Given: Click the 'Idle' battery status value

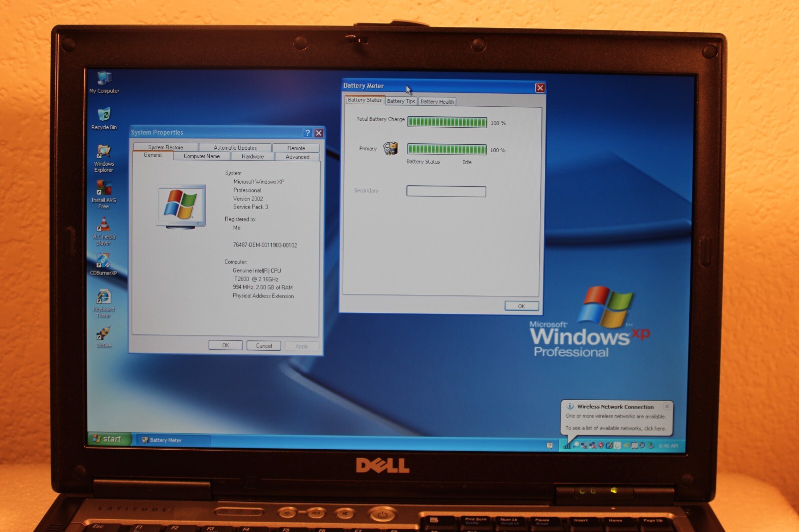Looking at the screenshot, I should [467, 162].
